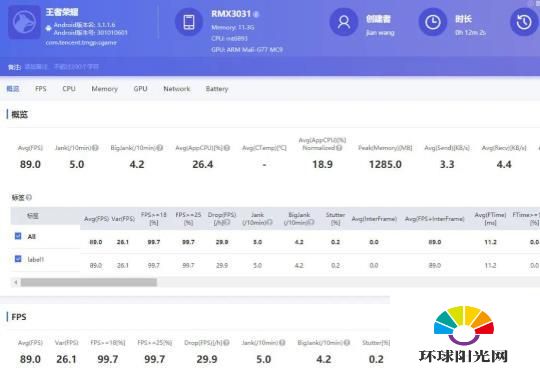Open the GPU tab
Viewport: 540px width, 372px height.
pyautogui.click(x=140, y=89)
